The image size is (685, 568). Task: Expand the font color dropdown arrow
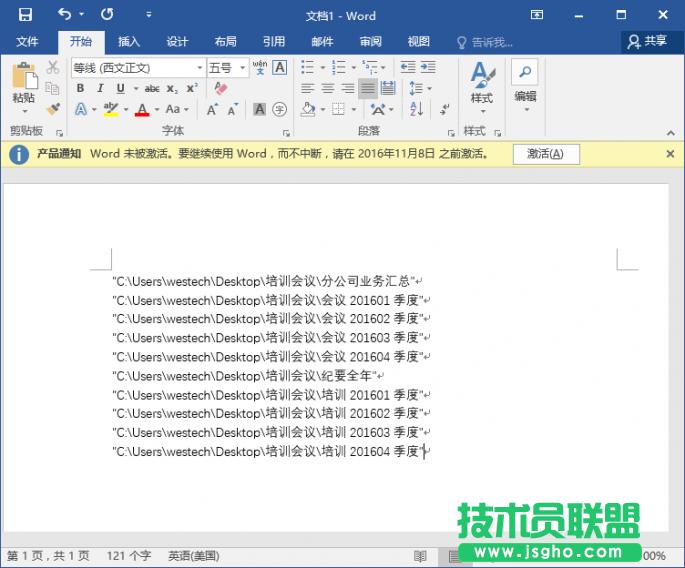(x=157, y=110)
